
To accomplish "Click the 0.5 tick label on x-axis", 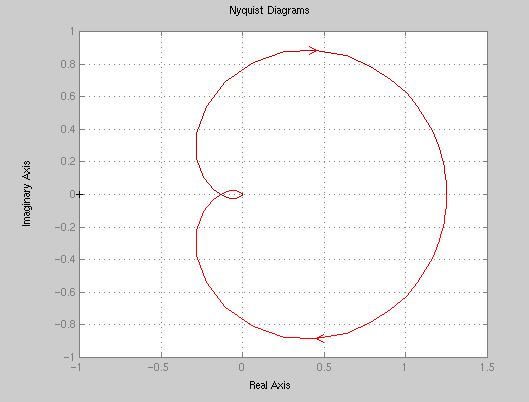I will [324, 367].
